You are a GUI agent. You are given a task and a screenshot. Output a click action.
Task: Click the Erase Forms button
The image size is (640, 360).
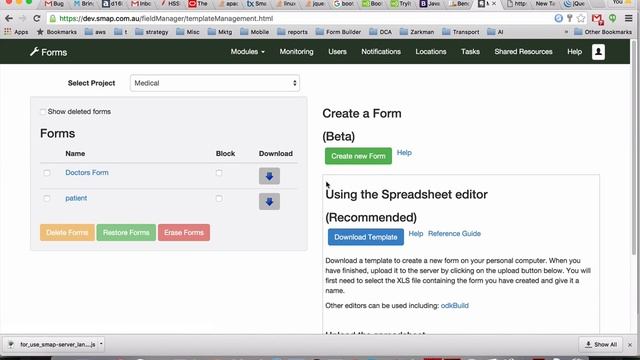click(x=184, y=232)
